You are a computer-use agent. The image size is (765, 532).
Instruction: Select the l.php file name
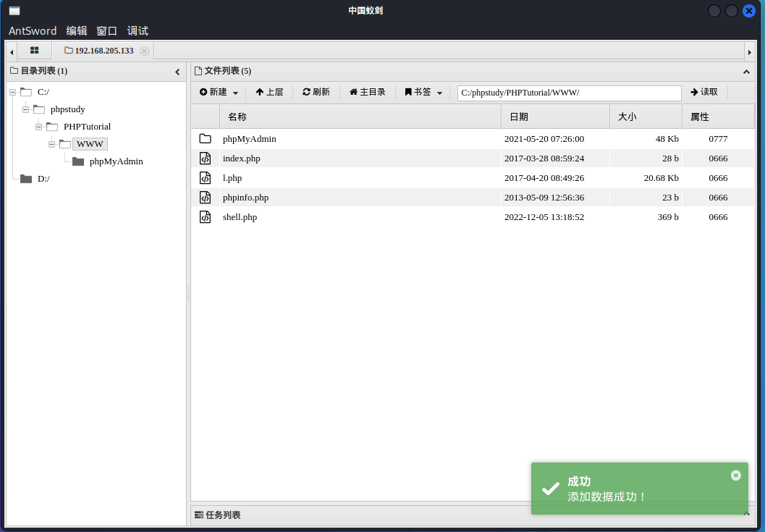tap(232, 178)
